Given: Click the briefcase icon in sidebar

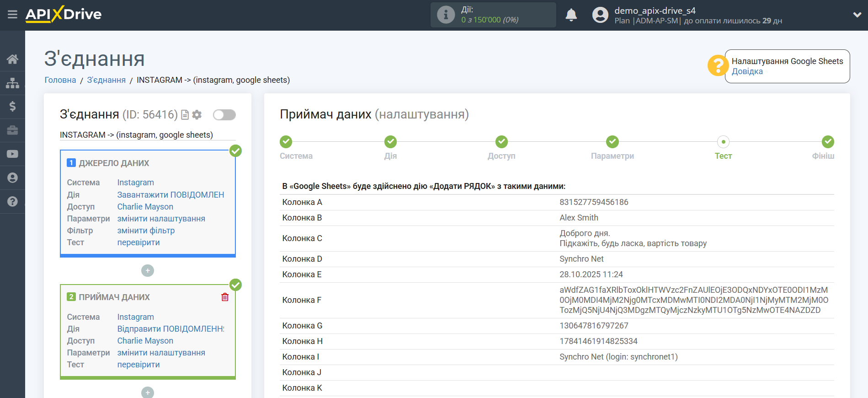Looking at the screenshot, I should (x=12, y=130).
